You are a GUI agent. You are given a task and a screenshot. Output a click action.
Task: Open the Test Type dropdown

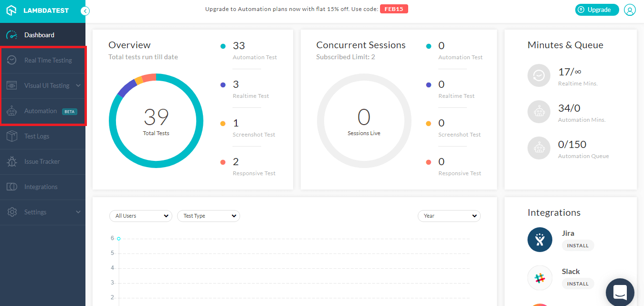click(x=208, y=216)
